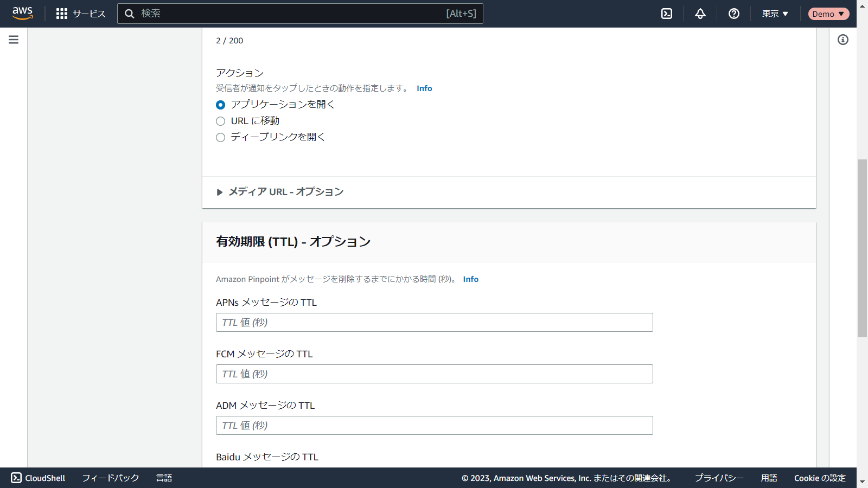This screenshot has width=868, height=488.
Task: Expand the left hamburger navigation menu
Action: [x=14, y=40]
